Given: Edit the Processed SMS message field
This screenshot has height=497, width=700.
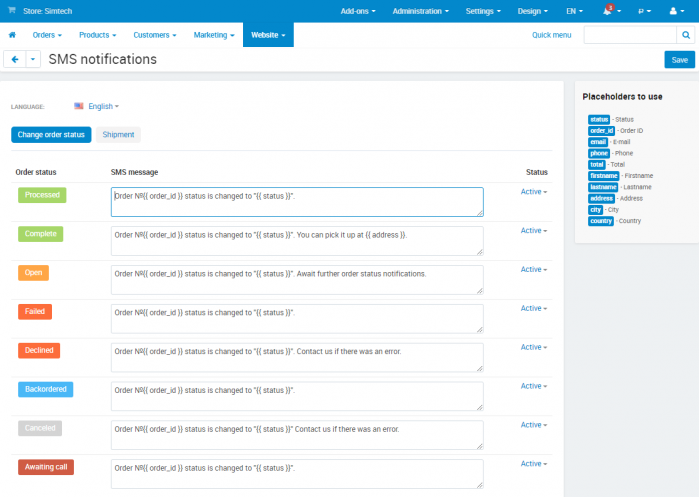Looking at the screenshot, I should pyautogui.click(x=297, y=202).
